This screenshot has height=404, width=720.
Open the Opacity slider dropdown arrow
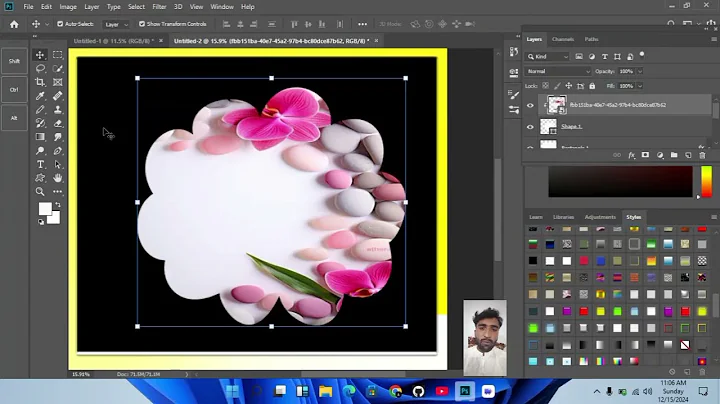[x=640, y=71]
